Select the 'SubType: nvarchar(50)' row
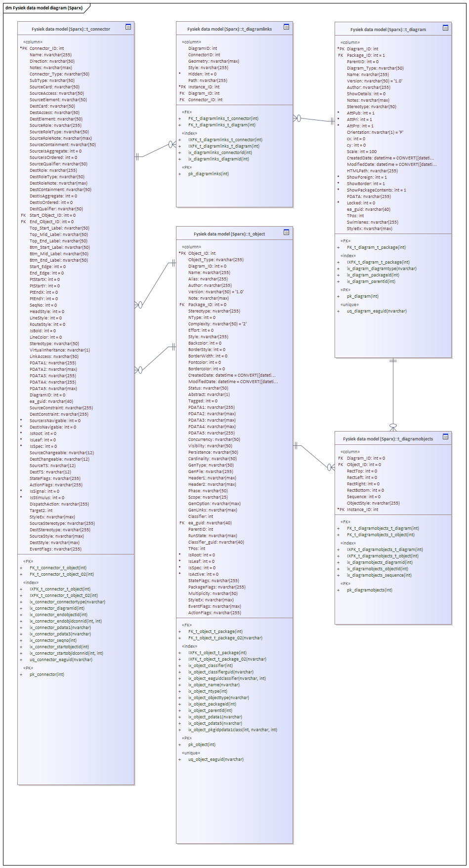Screen dimensions: 469x868 52,80
